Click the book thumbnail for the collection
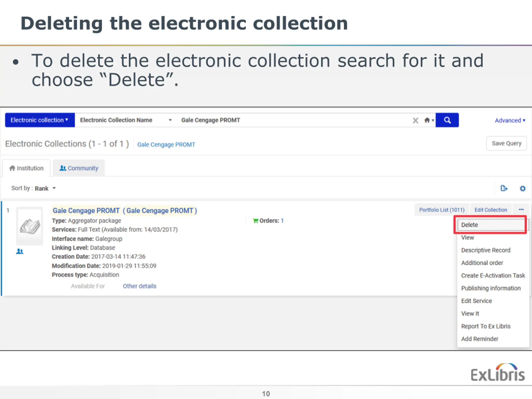 click(x=30, y=226)
